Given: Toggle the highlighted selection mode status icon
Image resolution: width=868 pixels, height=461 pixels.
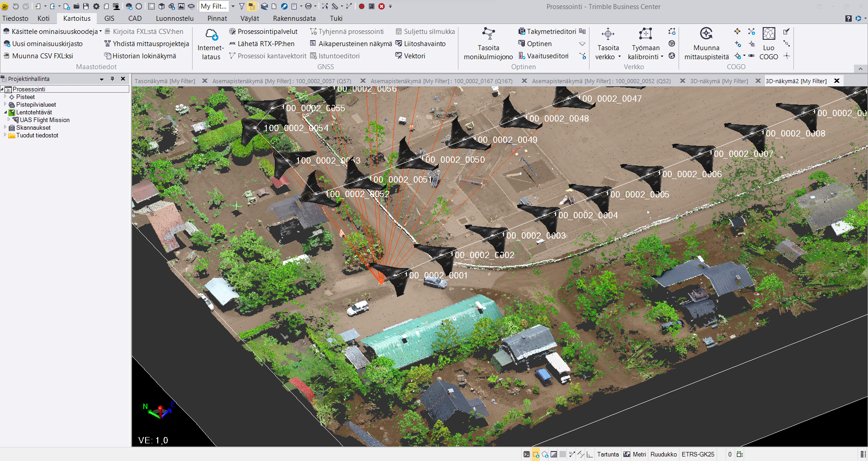Looking at the screenshot, I should click(x=536, y=454).
